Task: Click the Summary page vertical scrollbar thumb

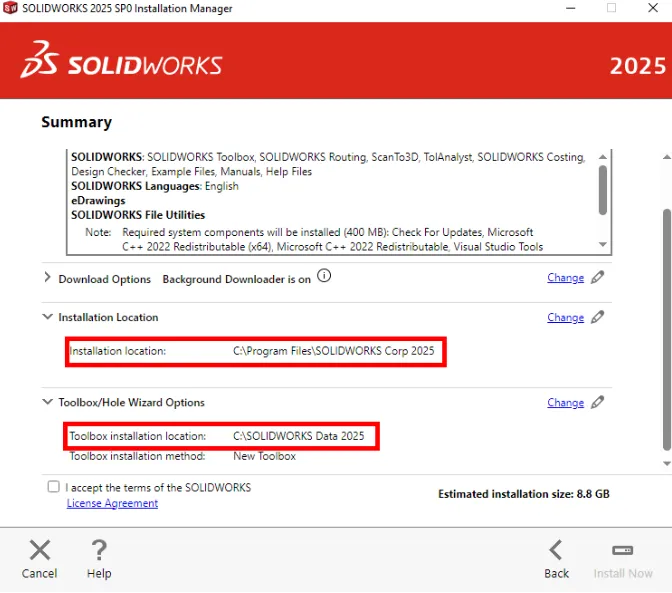Action: click(x=666, y=329)
